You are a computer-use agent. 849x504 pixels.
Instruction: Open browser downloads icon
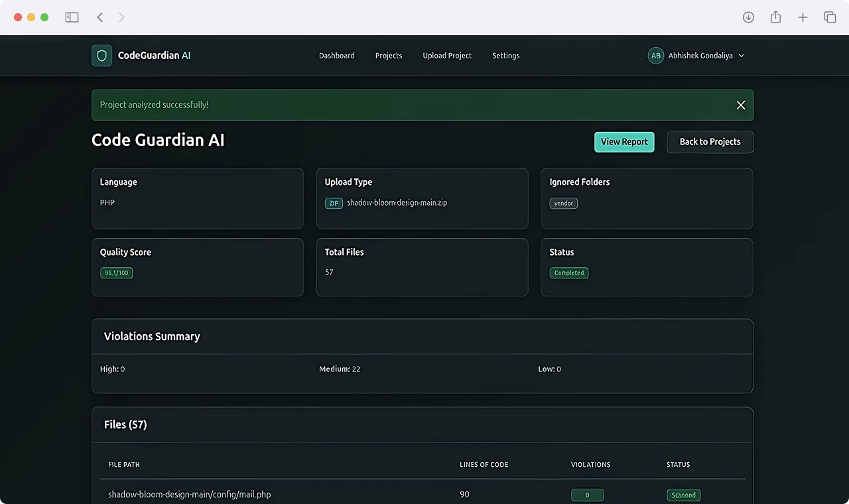(748, 17)
